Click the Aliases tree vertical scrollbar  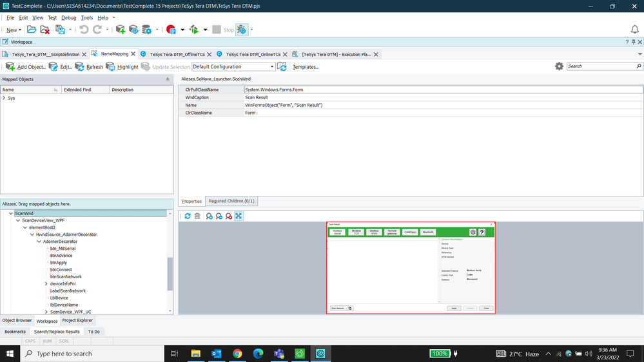coord(170,274)
